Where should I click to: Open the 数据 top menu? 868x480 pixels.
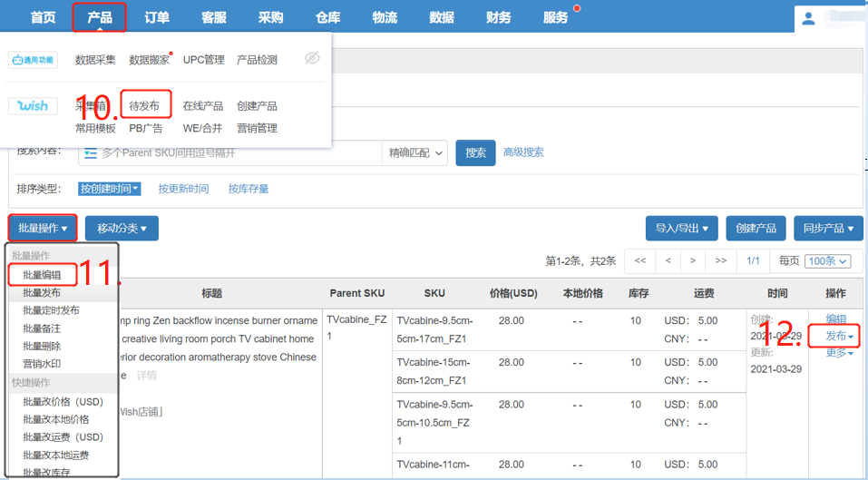442,18
